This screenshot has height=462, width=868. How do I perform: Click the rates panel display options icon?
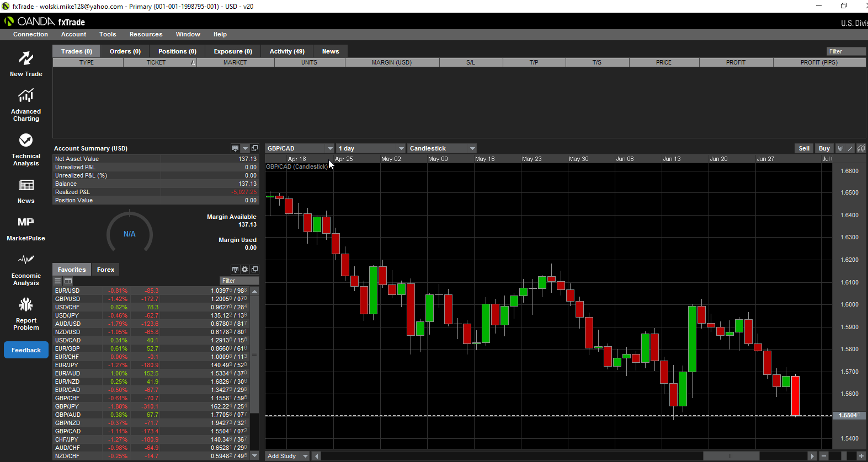point(235,270)
